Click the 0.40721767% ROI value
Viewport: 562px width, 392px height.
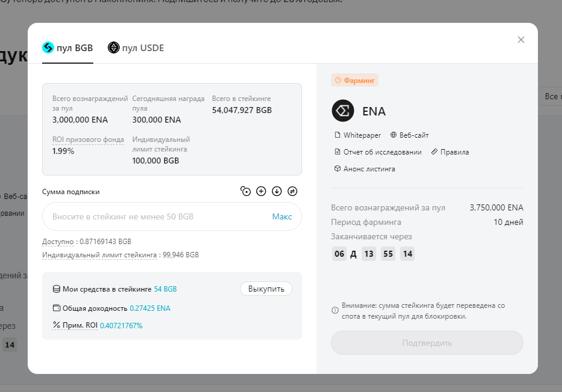tap(121, 326)
